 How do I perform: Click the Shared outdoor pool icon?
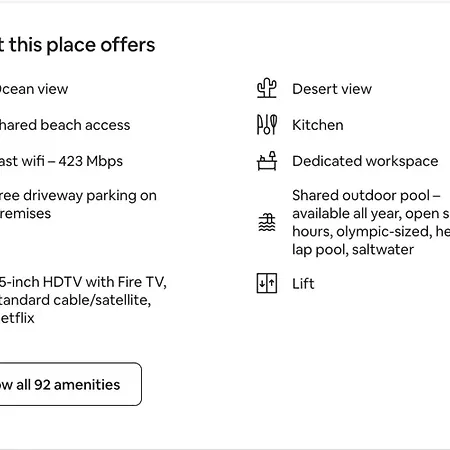click(267, 222)
